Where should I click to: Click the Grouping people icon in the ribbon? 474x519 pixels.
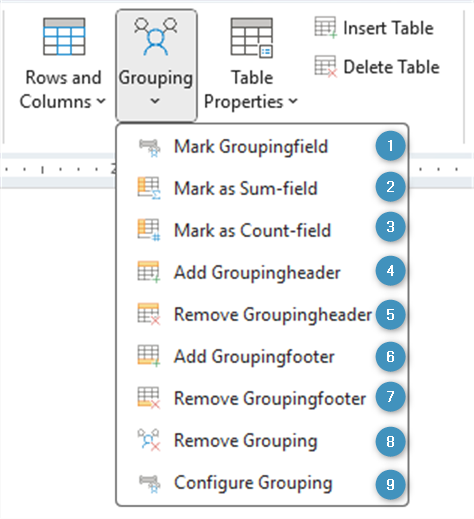(x=156, y=37)
